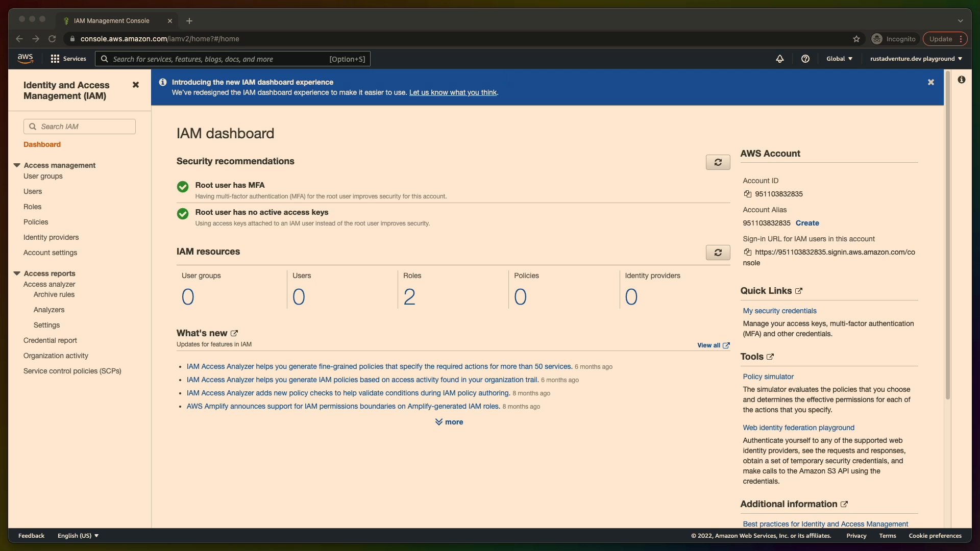Open Best practices for IAM link
The image size is (980, 551).
point(825,524)
